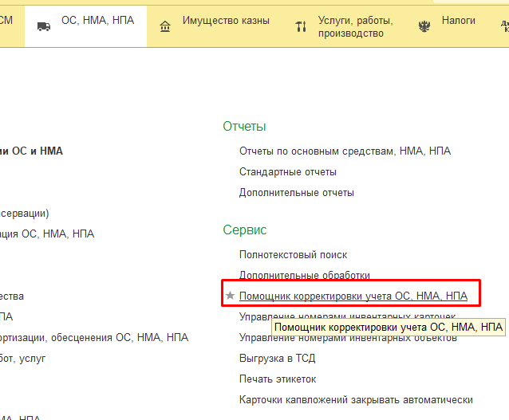The image size is (509, 420).
Task: Open Отчеты по основным средствам, НМА, НПА
Action: (x=345, y=151)
